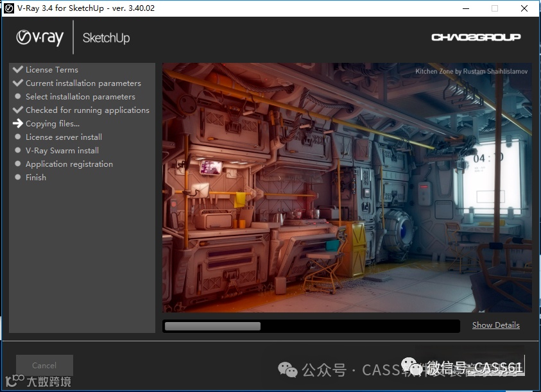Click the installation progress bar
This screenshot has height=392, width=541.
311,326
